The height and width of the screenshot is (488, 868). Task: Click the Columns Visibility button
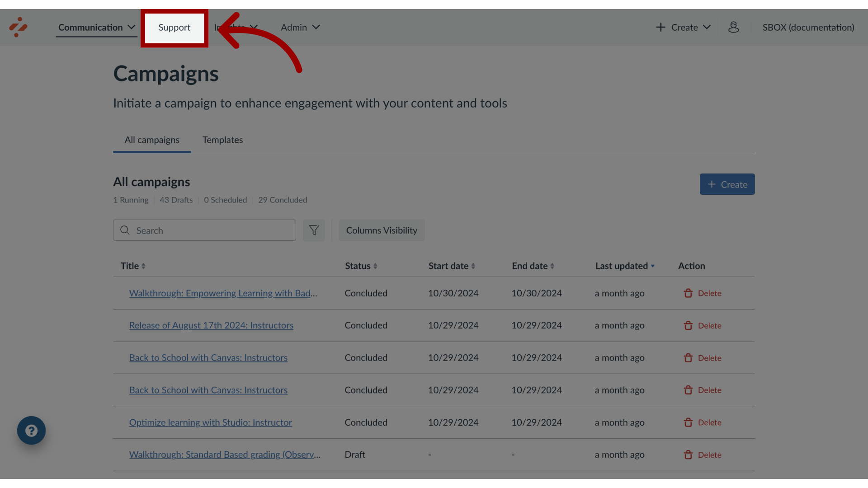(x=382, y=230)
